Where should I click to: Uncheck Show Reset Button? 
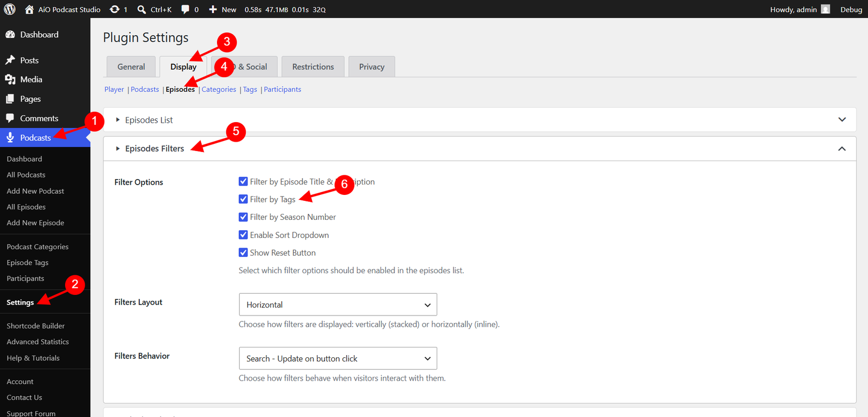point(243,252)
